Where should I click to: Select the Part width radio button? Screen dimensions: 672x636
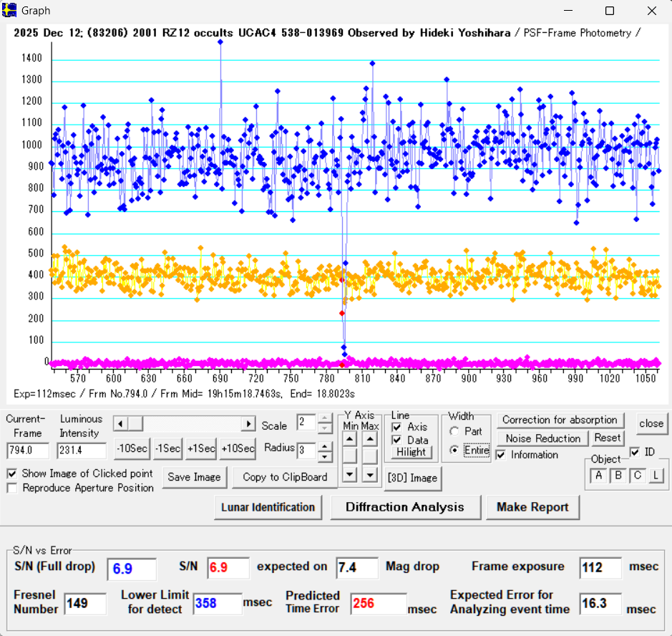454,432
